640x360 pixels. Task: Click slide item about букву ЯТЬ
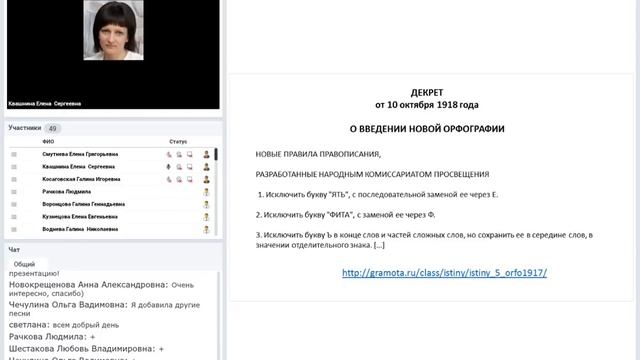tap(377, 195)
